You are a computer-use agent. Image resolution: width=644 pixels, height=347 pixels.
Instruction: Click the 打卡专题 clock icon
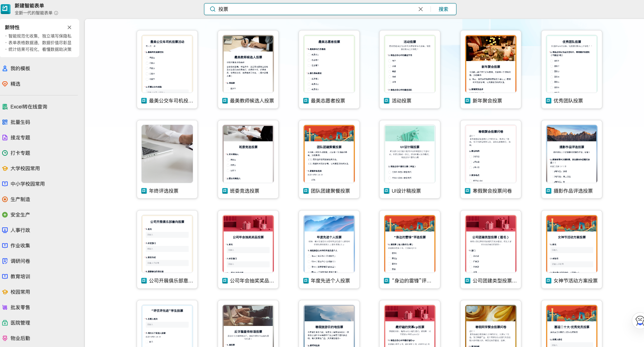coord(5,153)
